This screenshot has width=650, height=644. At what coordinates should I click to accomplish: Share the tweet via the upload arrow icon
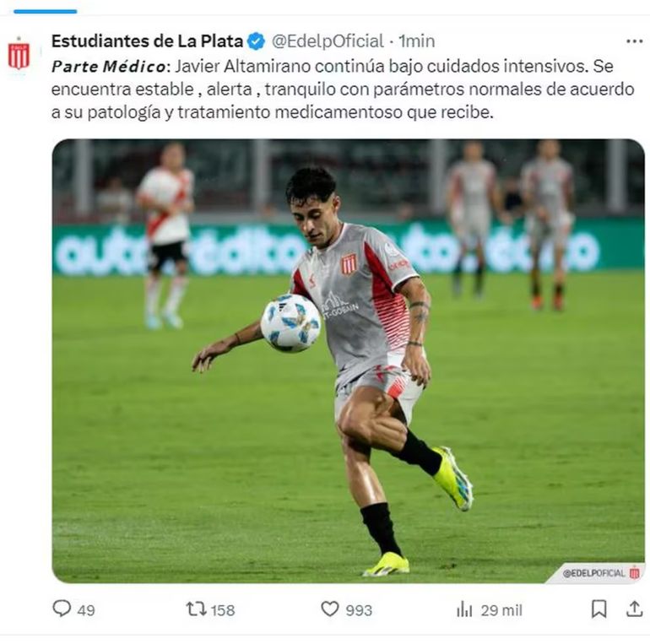[x=634, y=609]
